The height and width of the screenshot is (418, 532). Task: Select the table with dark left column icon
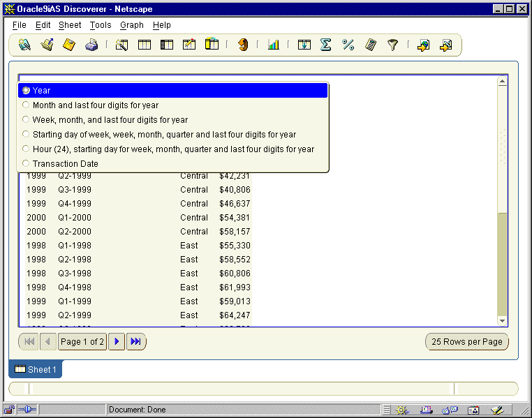point(167,45)
